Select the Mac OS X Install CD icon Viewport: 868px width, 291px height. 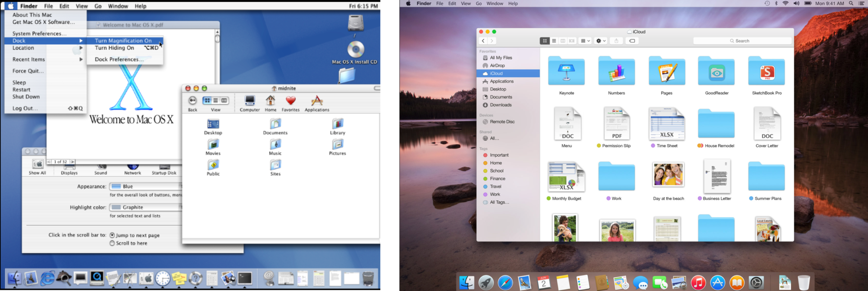(355, 53)
